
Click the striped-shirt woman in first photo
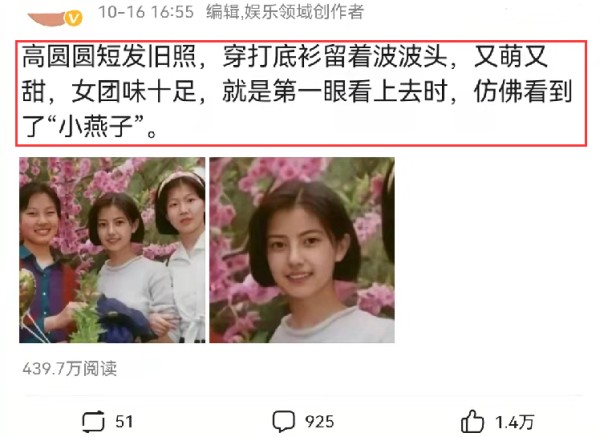pos(44,262)
